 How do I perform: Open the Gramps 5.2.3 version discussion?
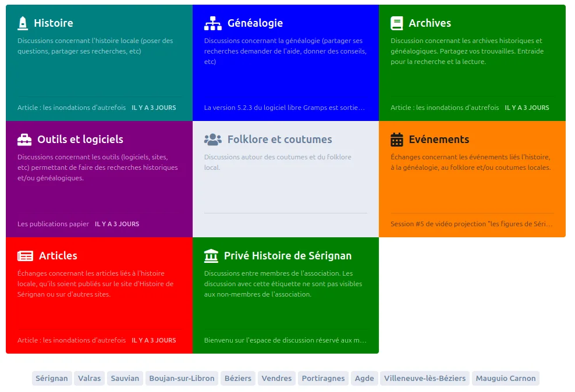(x=285, y=108)
